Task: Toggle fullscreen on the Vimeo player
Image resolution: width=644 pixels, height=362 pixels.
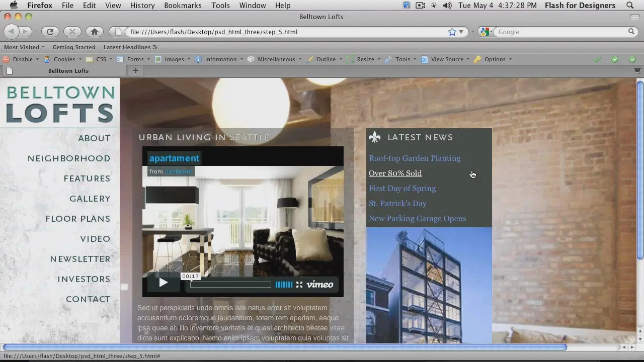Action: pyautogui.click(x=299, y=285)
